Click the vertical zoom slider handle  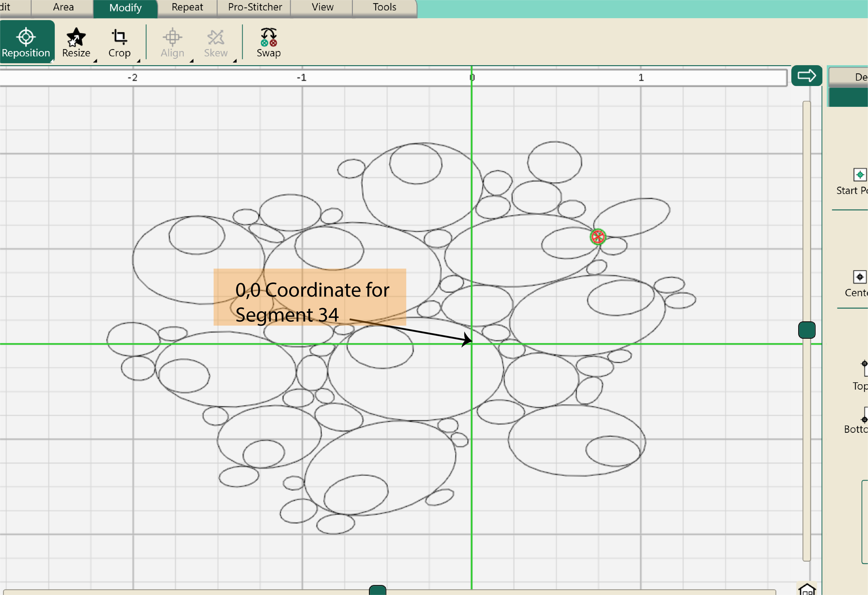[807, 330]
